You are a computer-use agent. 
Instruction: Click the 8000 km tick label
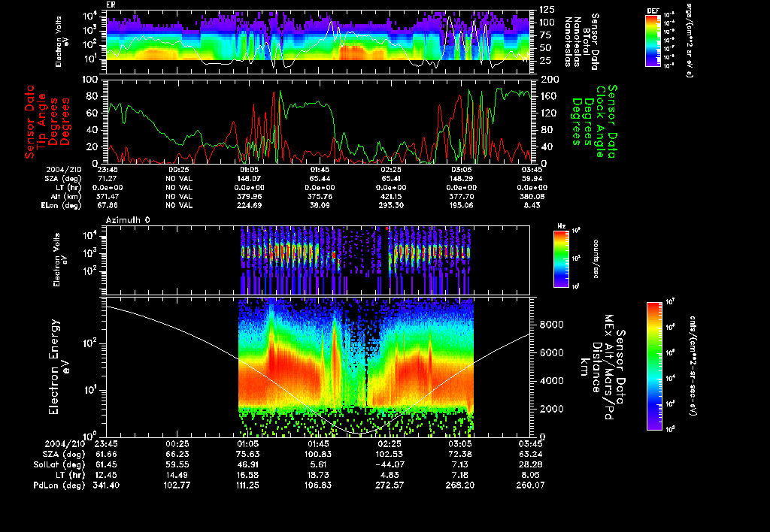(x=551, y=325)
